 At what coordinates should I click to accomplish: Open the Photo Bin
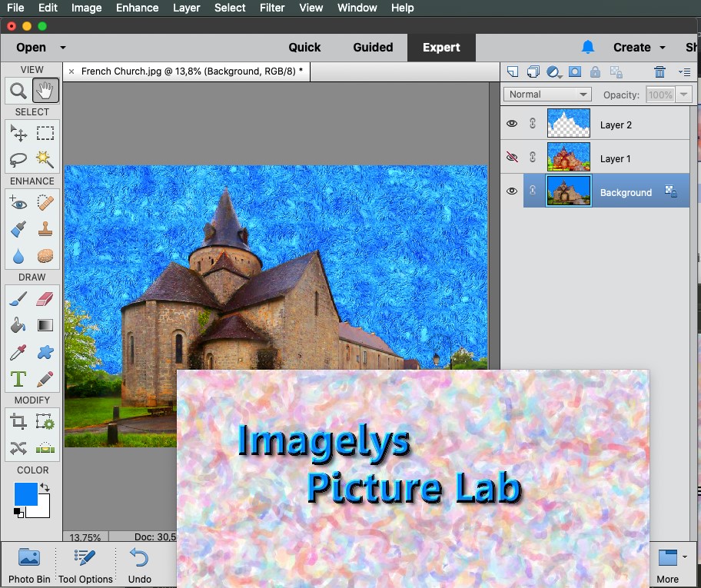click(29, 566)
